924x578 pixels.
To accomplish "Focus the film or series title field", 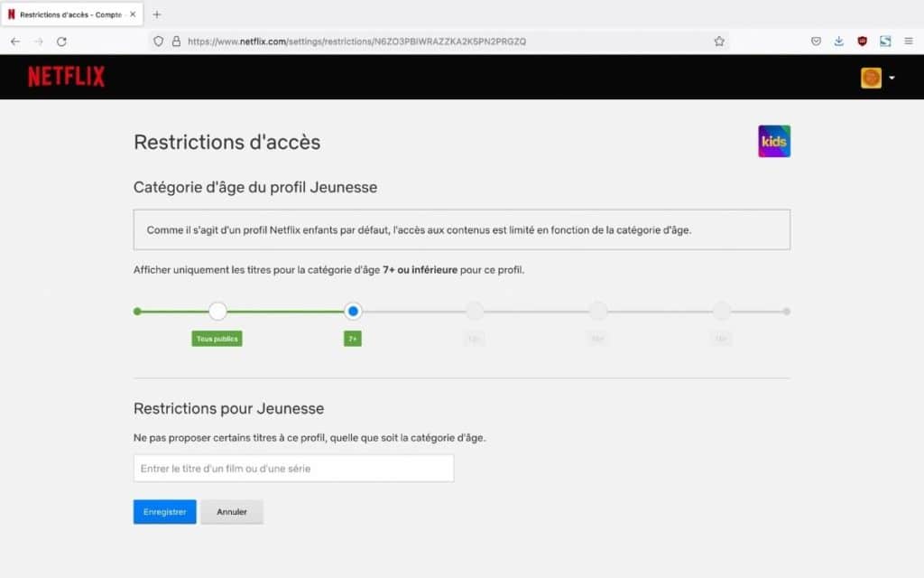I will 293,469.
